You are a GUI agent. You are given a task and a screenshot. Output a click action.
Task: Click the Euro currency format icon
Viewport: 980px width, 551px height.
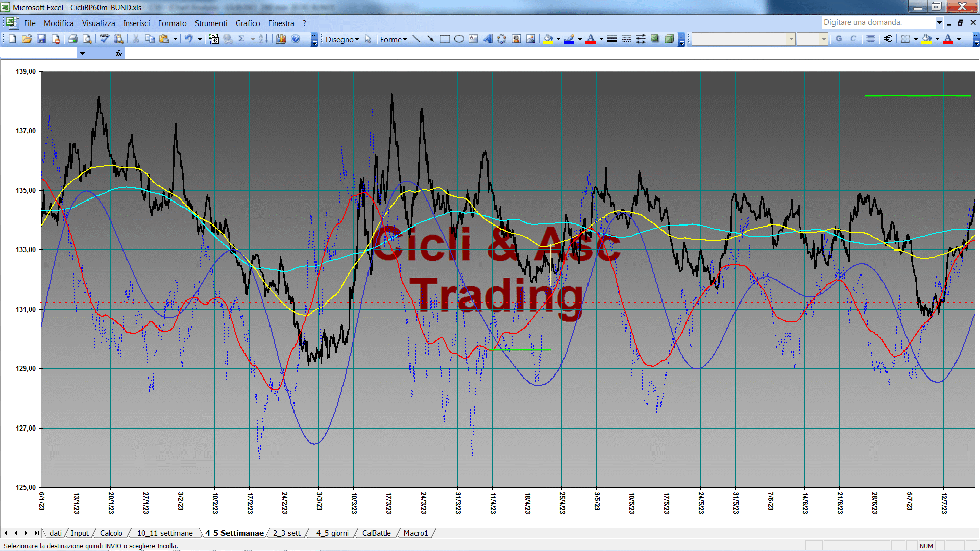[x=888, y=39]
